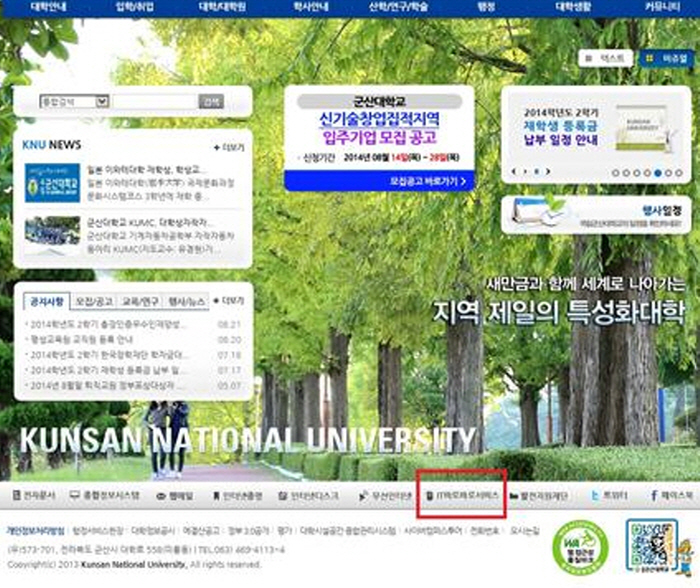Select the second banner slide dot

626,173
